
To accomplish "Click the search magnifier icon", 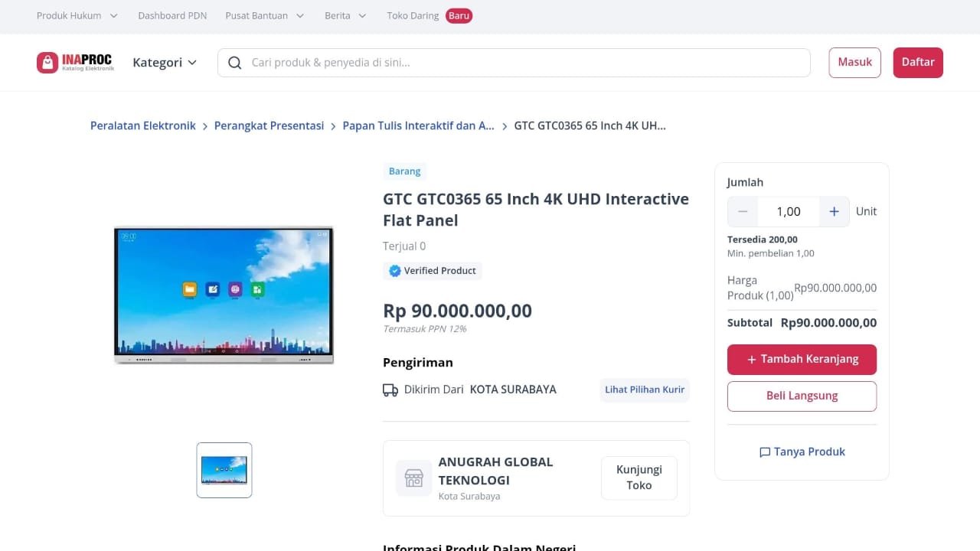I will point(235,63).
